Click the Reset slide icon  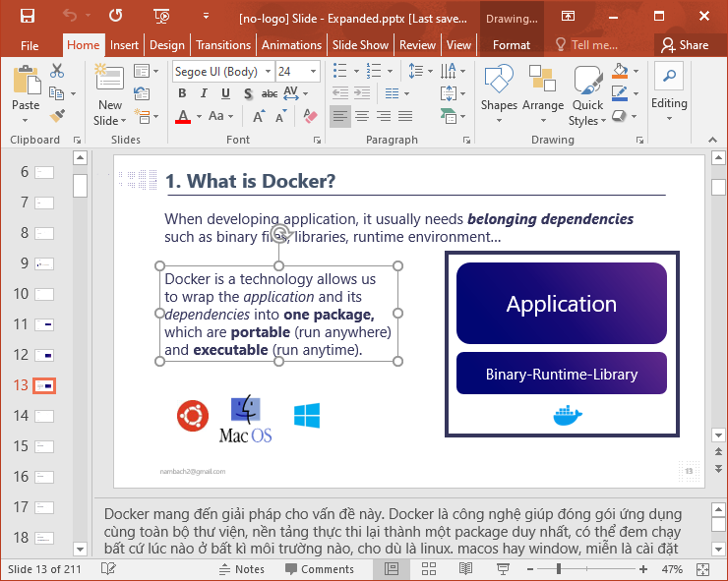point(142,93)
